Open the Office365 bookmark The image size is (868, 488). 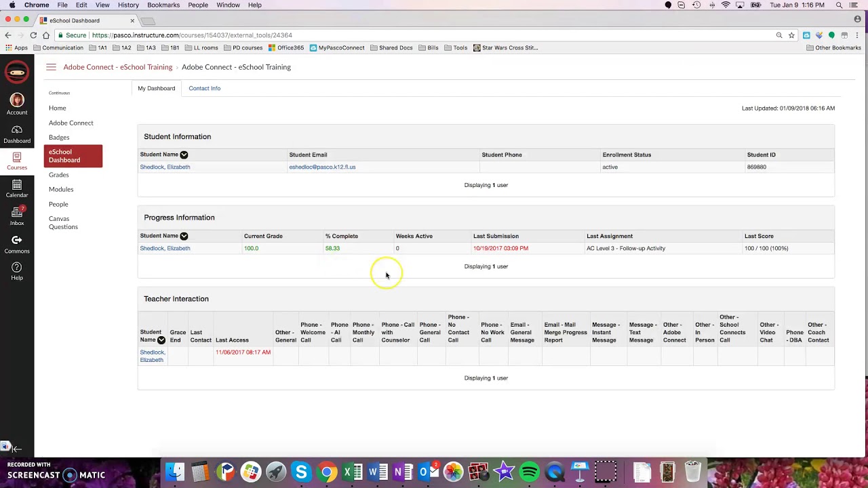[286, 48]
